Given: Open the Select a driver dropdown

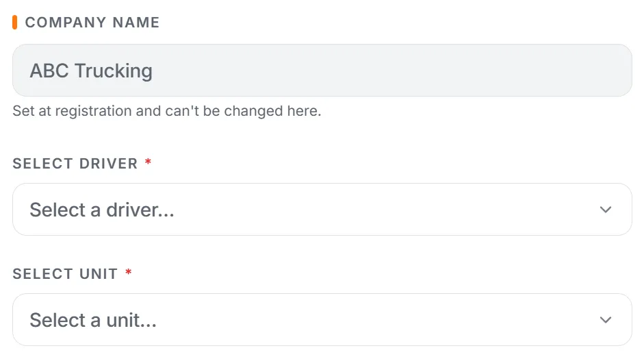Looking at the screenshot, I should (x=322, y=210).
